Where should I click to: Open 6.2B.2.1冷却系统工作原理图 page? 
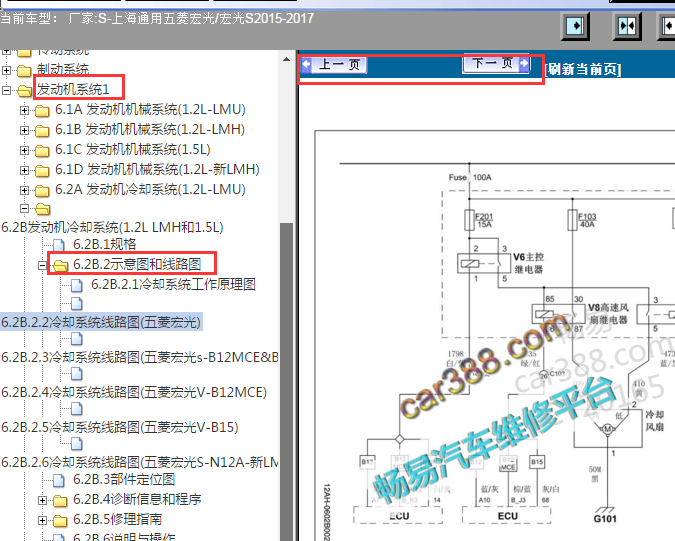point(173,284)
